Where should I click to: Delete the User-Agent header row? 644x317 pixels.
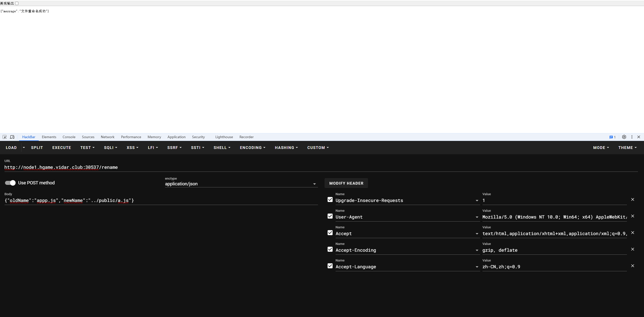[x=632, y=216]
